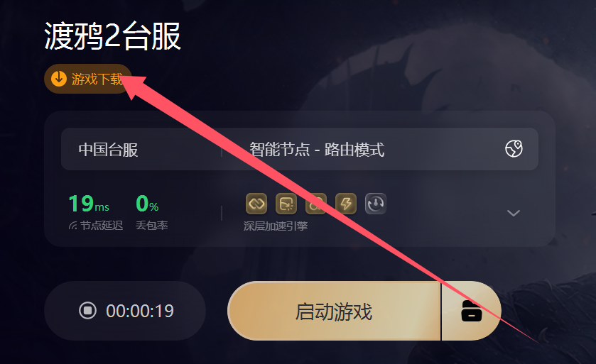Image resolution: width=596 pixels, height=364 pixels.
Task: Enable the gray speedometer engine icon
Action: point(376,204)
